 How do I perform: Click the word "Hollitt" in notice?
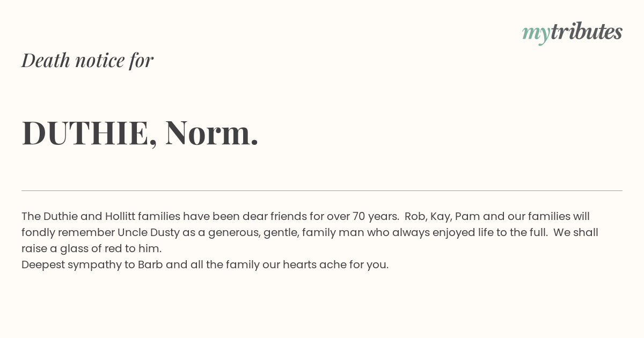pyautogui.click(x=120, y=216)
